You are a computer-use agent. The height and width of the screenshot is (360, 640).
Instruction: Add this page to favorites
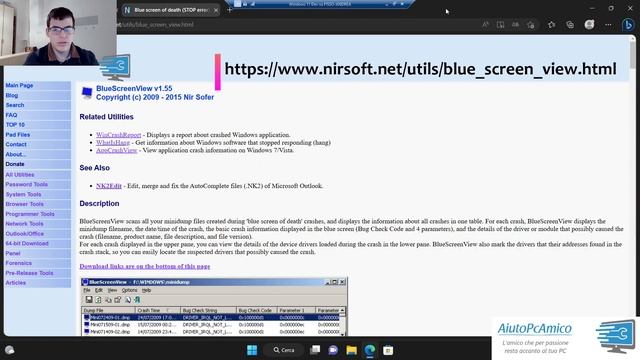pos(530,25)
